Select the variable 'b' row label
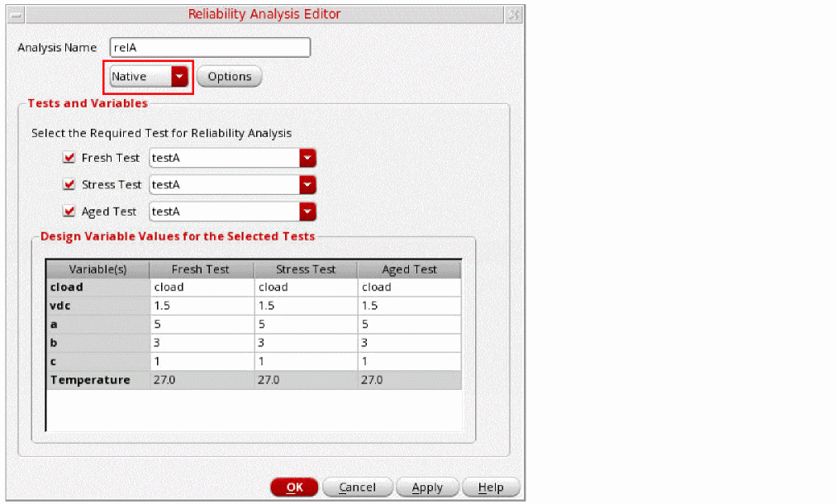The image size is (837, 504). (97, 343)
